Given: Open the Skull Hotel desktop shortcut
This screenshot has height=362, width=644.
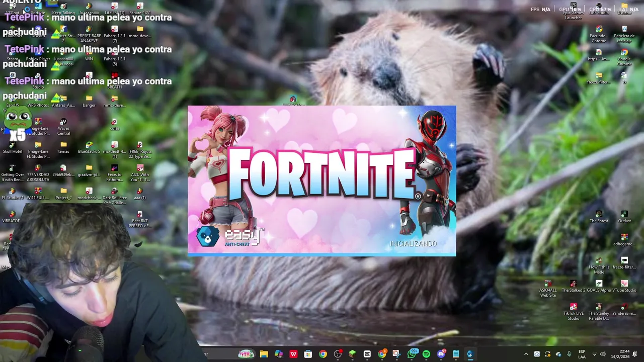Looking at the screenshot, I should point(13,147).
